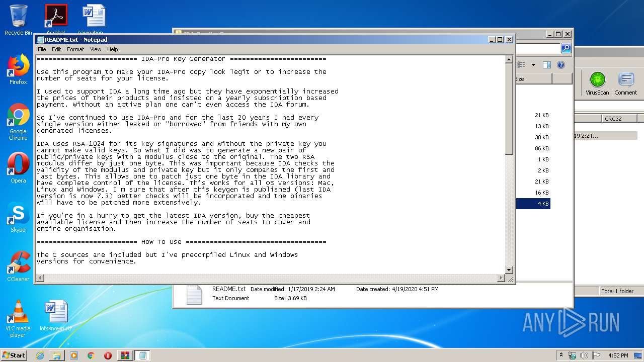Screen dimensions: 644x362
Task: Click the horizontal scrollbar right arrow in Notepad
Action: [x=501, y=278]
